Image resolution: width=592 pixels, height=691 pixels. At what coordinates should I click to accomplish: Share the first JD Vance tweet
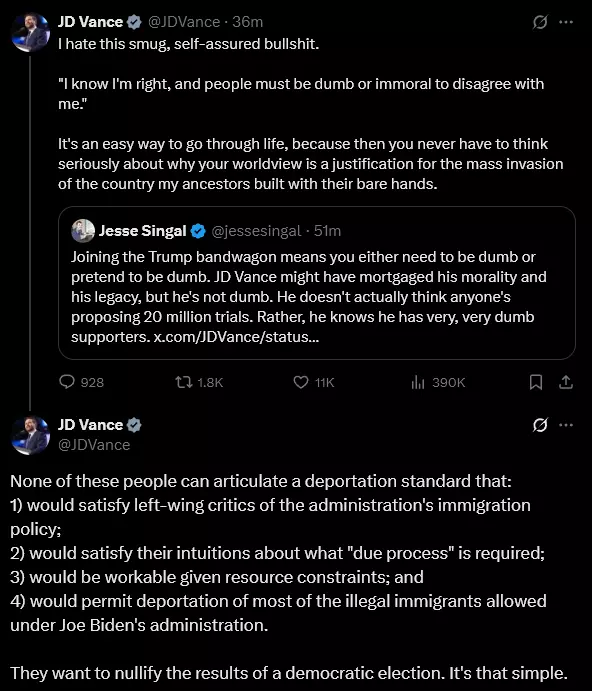pos(566,382)
